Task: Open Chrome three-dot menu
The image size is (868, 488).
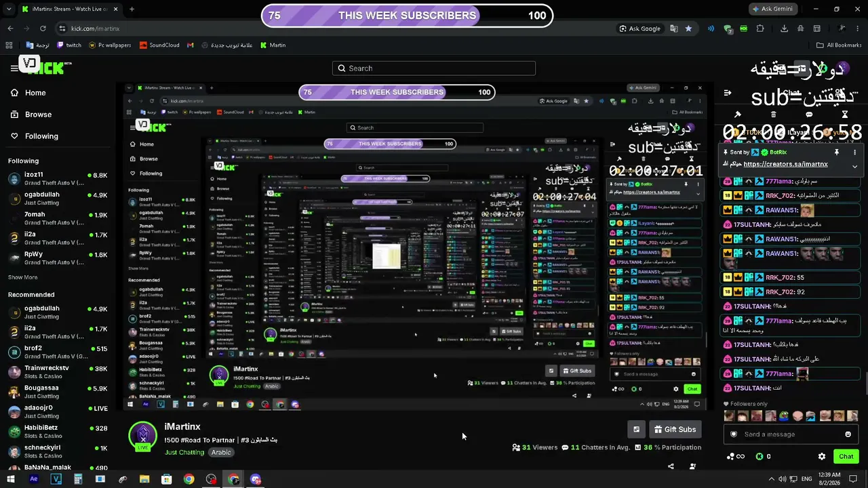Action: tap(857, 28)
